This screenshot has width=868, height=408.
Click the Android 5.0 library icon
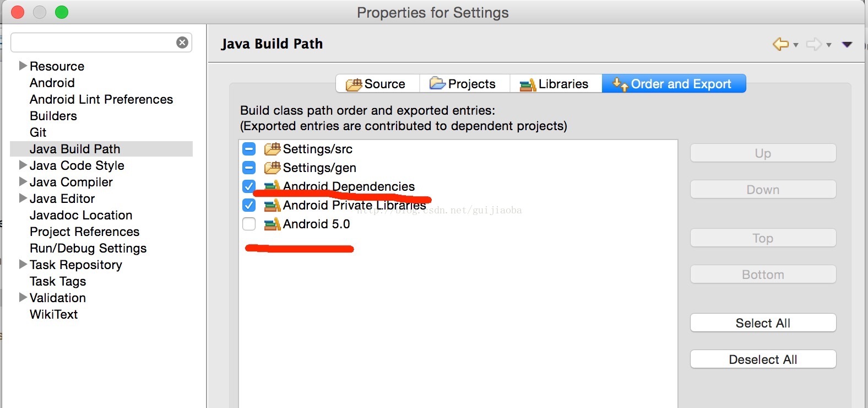pos(272,224)
